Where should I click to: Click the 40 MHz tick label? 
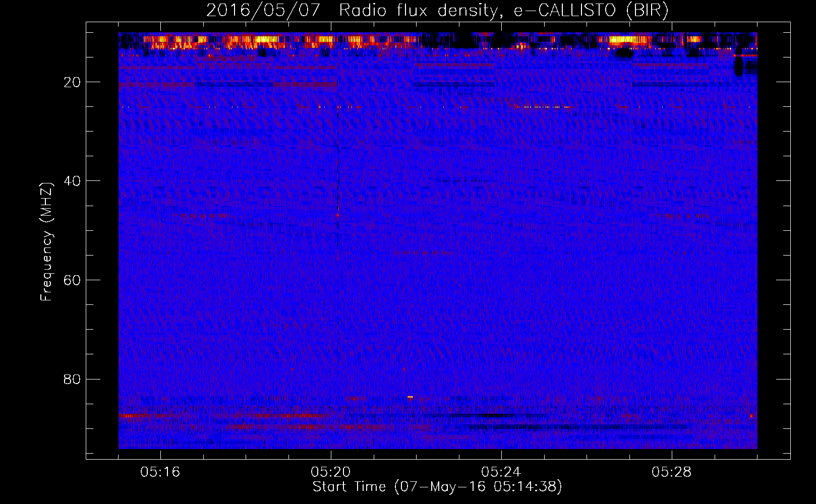pos(73,181)
